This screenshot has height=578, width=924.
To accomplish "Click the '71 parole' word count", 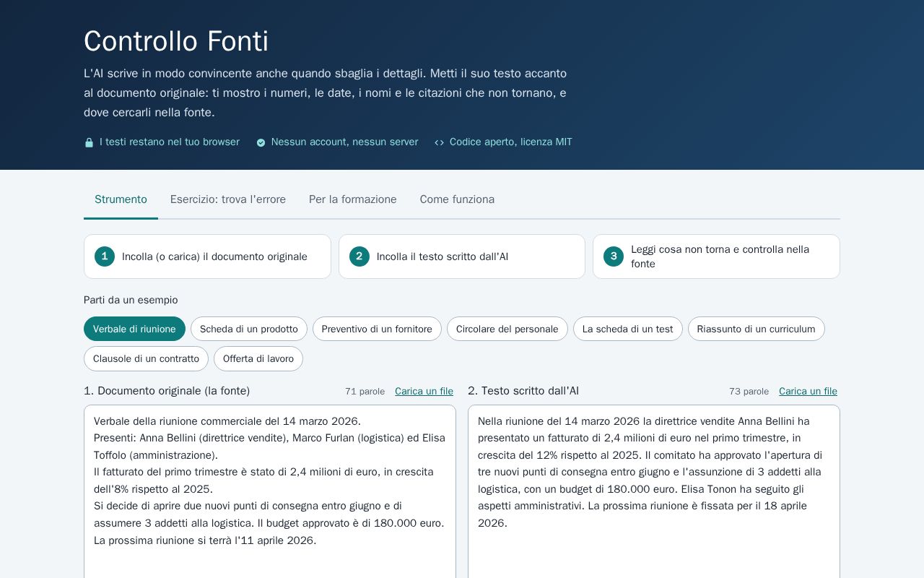I will coord(365,391).
